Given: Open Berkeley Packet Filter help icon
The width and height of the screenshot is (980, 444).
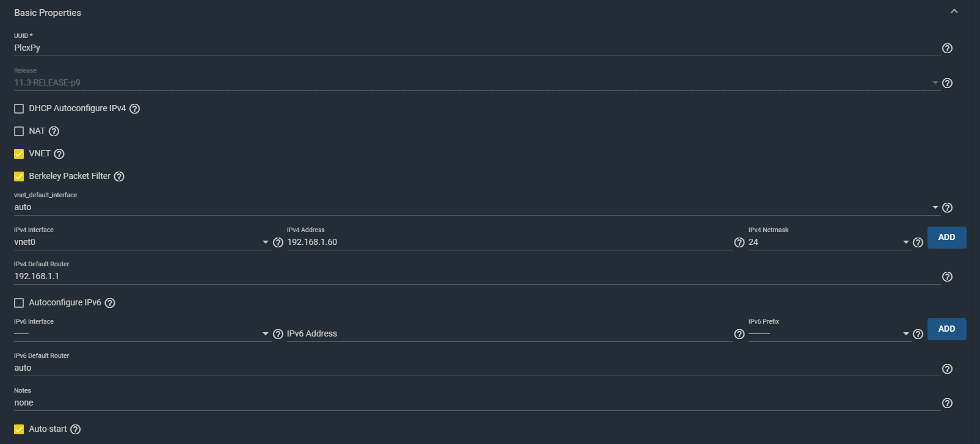Looking at the screenshot, I should 119,177.
